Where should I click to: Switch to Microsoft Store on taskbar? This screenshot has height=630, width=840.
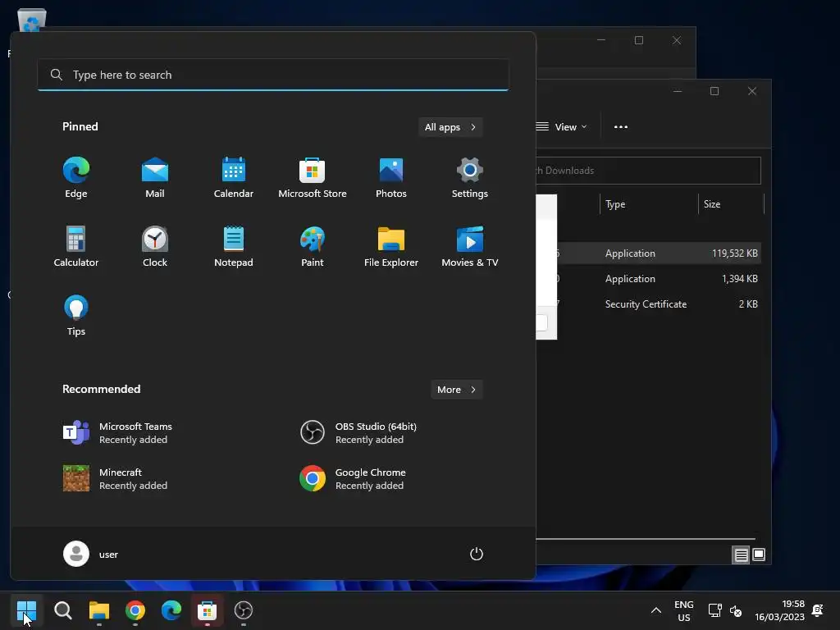tap(208, 610)
